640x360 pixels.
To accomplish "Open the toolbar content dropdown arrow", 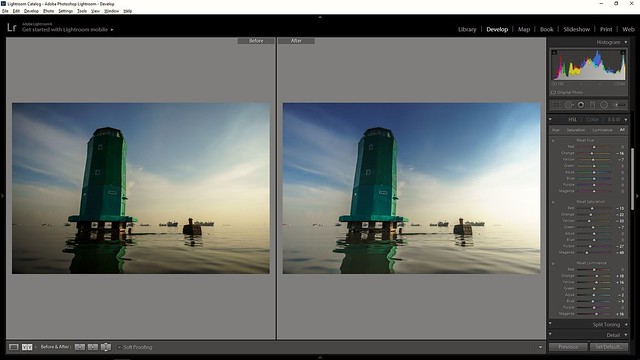I will tap(540, 347).
